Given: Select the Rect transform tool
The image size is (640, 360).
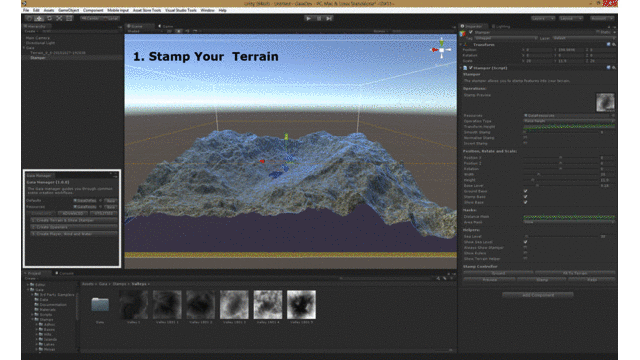Looking at the screenshot, I should click(69, 18).
